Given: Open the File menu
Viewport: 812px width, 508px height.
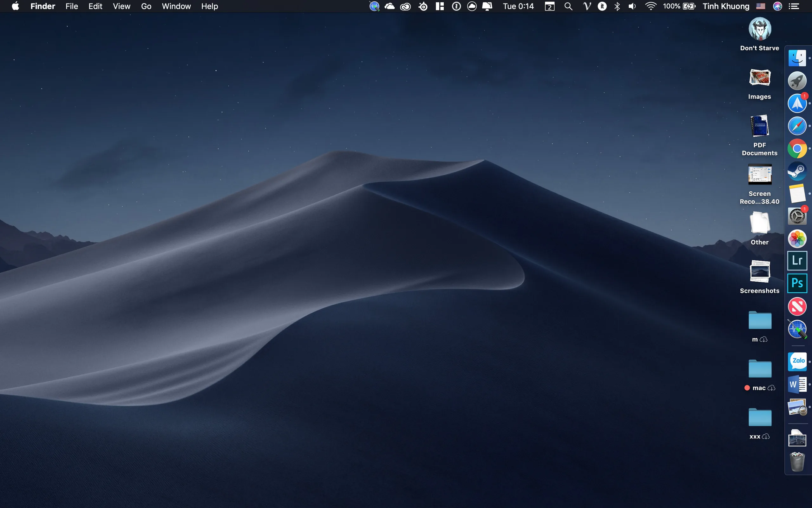Looking at the screenshot, I should click(x=71, y=6).
